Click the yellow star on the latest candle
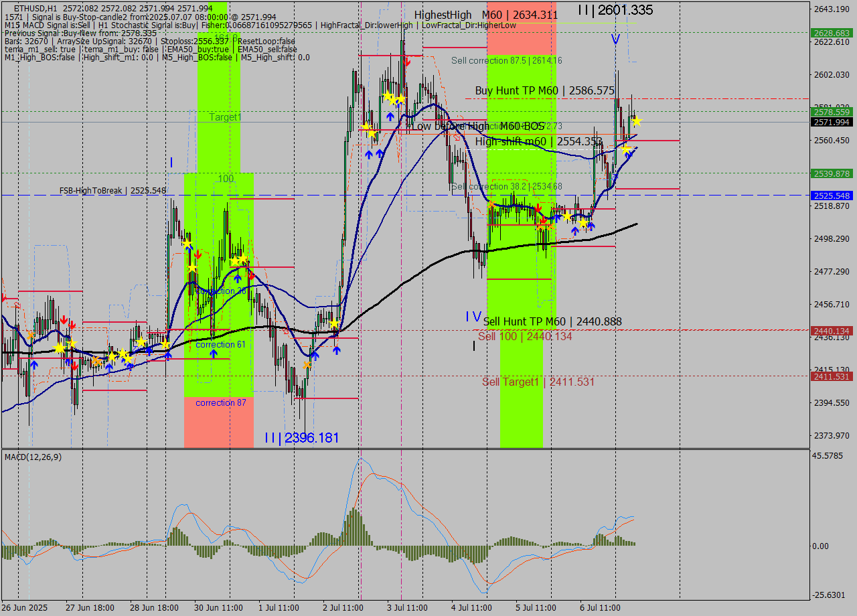Screen dimensions: 857x616 point(637,121)
